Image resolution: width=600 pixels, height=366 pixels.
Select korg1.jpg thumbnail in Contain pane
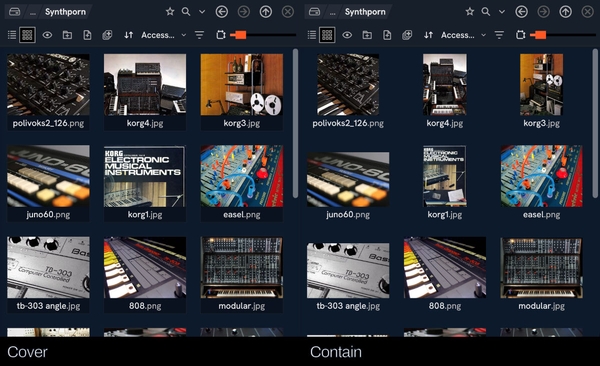click(445, 176)
